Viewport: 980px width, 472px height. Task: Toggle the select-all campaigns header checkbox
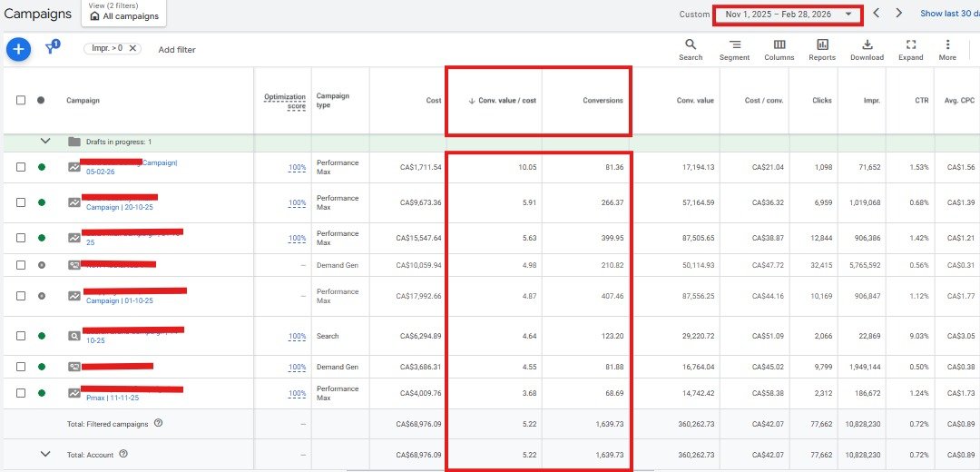[x=21, y=100]
